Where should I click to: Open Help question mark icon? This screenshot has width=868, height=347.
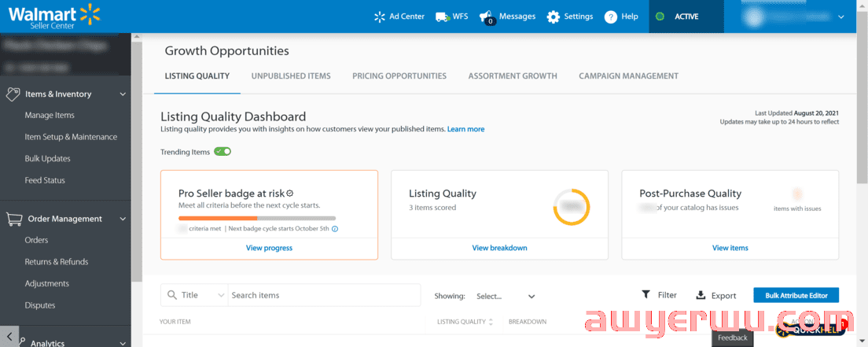pyautogui.click(x=611, y=17)
